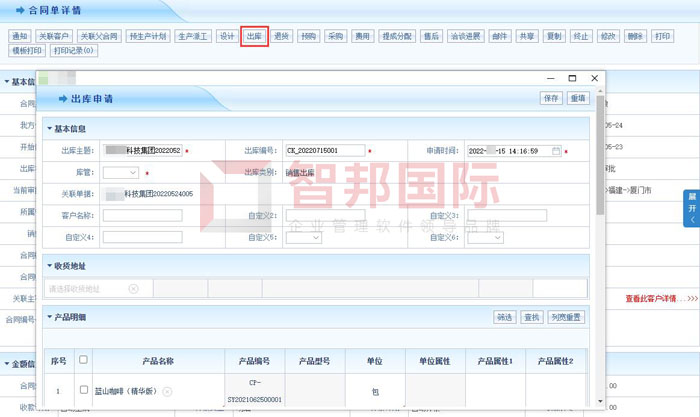Screen dimensions: 700x417
Task: Click the 退货 button
Action: coord(281,36)
